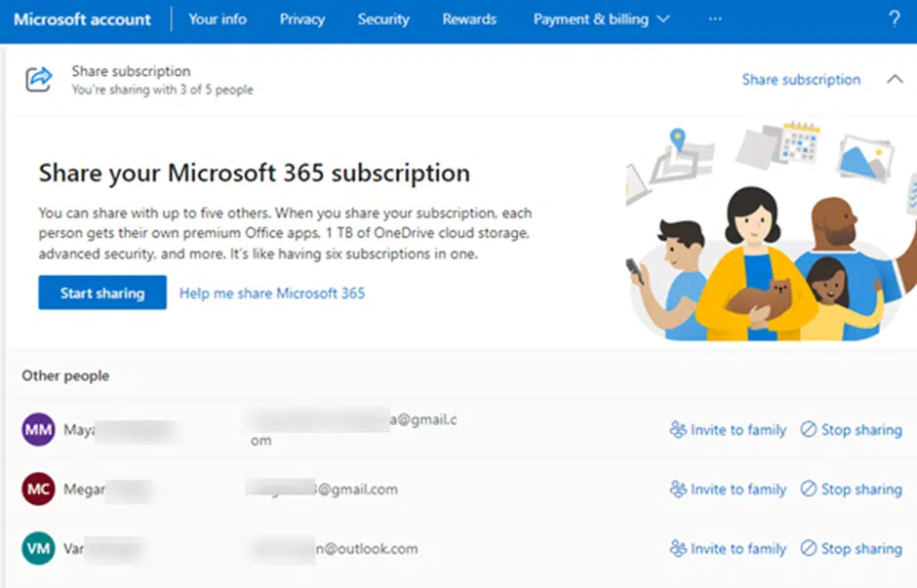Viewport: 917px width, 588px height.
Task: Stop sharing with Maya
Action: [851, 430]
